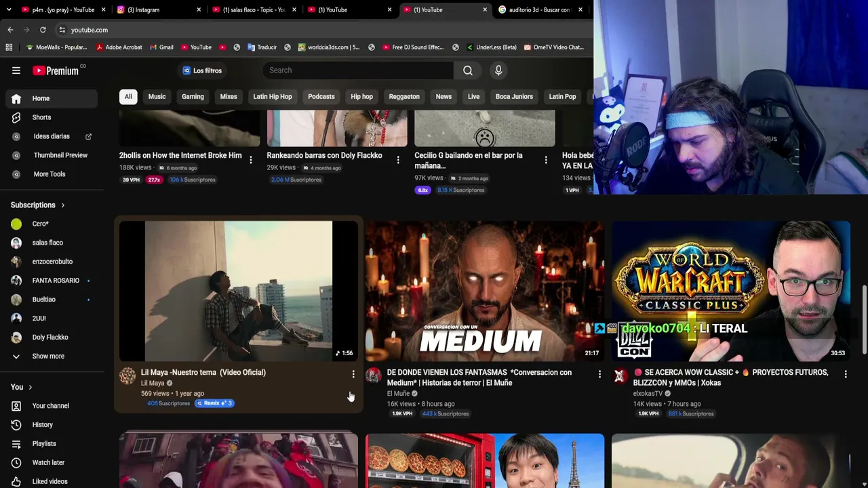View site information icon in address bar
The width and height of the screenshot is (868, 488).
[62, 30]
